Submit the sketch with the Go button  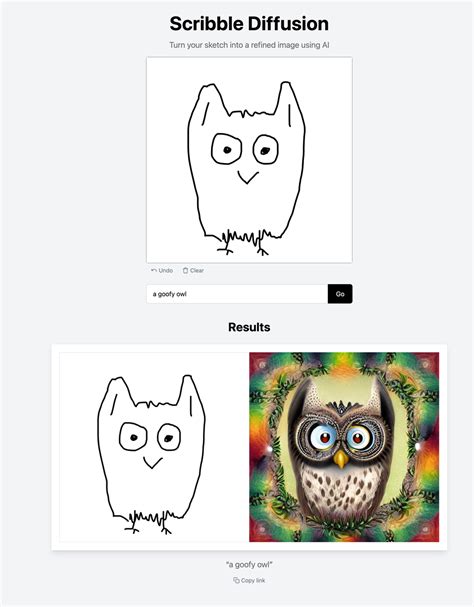click(340, 294)
